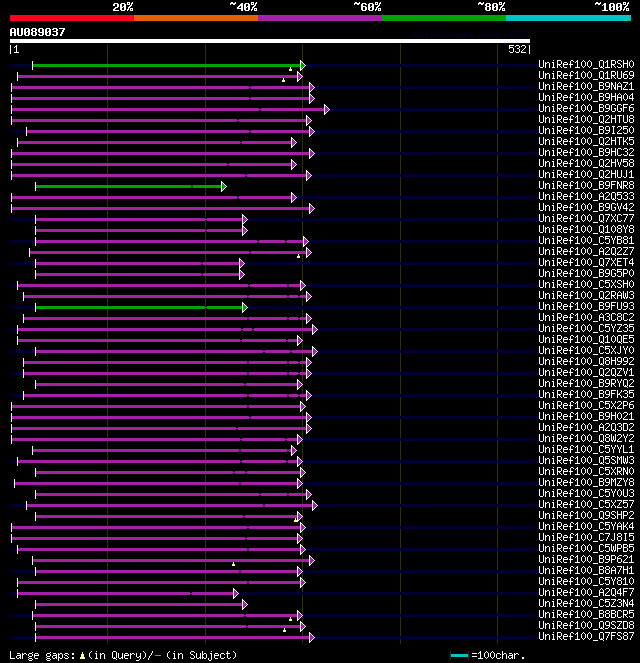Screen dimensions: 640x663
Task: Click the white query length bar
Action: 270,41
